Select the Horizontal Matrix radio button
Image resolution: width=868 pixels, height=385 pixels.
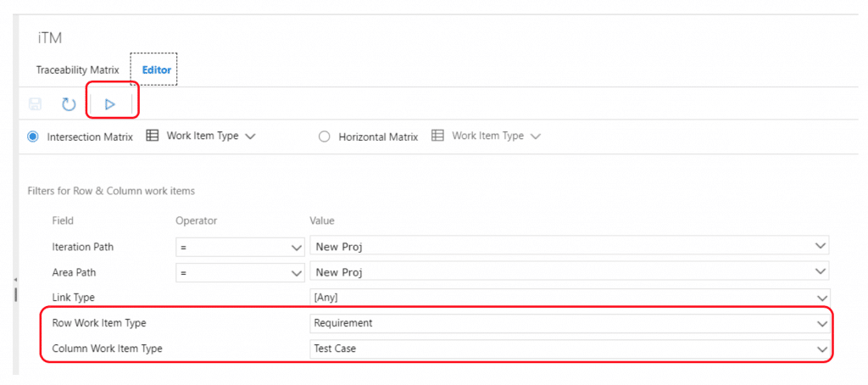tap(325, 137)
